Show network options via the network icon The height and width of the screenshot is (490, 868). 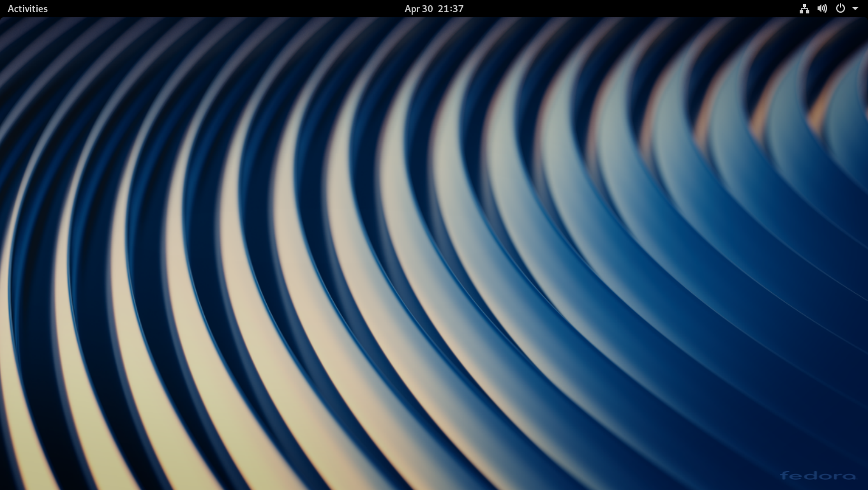(804, 8)
